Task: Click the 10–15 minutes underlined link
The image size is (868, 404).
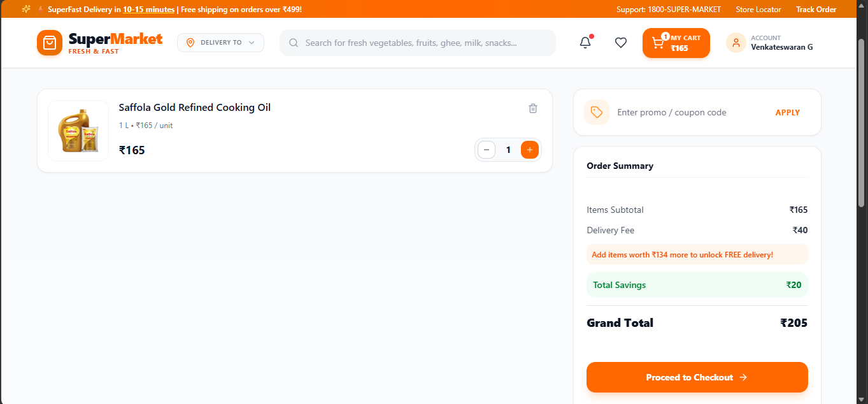Action: [x=149, y=10]
